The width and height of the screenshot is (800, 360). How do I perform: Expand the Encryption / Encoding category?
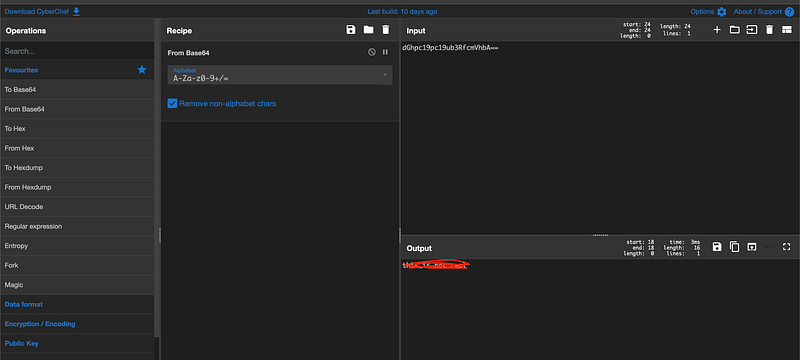coord(77,324)
